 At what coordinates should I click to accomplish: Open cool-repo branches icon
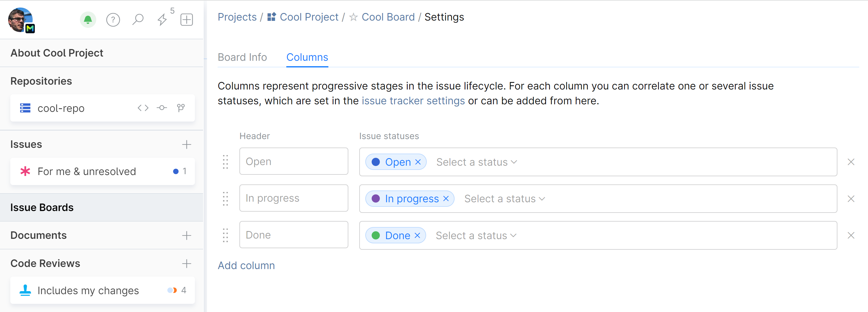click(181, 108)
